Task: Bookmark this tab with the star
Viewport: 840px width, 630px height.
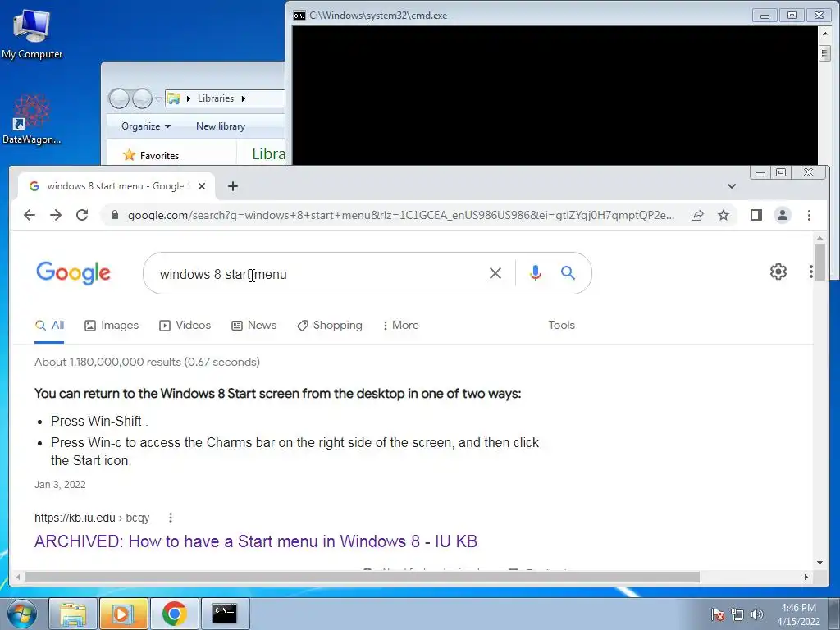Action: click(x=724, y=216)
